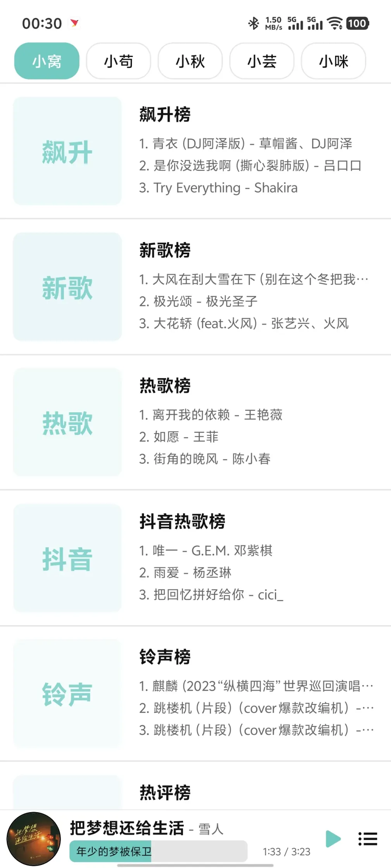Switch to the 小秋 source tab

tap(190, 61)
